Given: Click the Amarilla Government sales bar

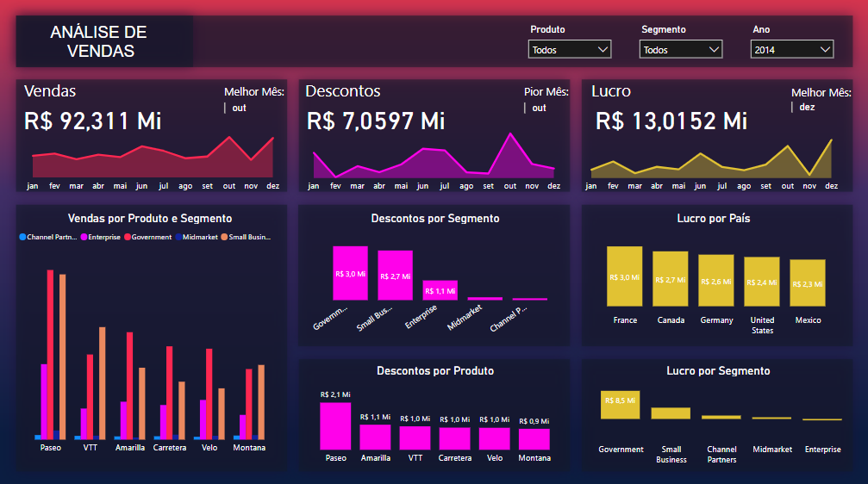Looking at the screenshot, I should pos(129,386).
